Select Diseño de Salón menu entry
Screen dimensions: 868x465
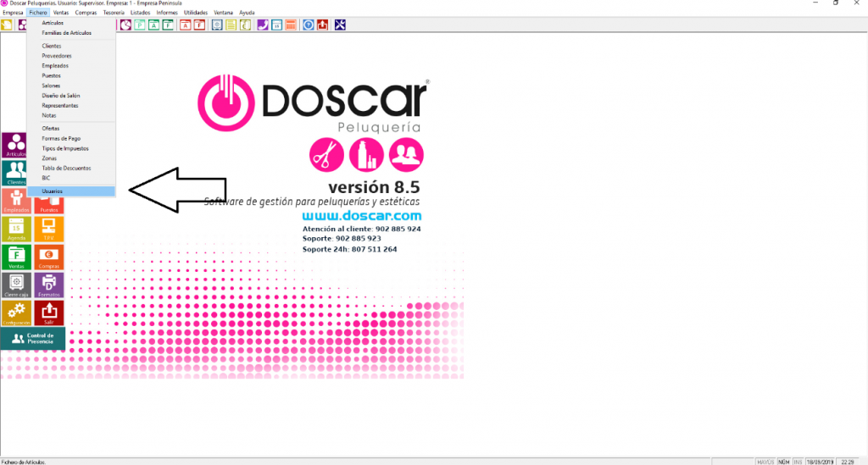pos(71,96)
